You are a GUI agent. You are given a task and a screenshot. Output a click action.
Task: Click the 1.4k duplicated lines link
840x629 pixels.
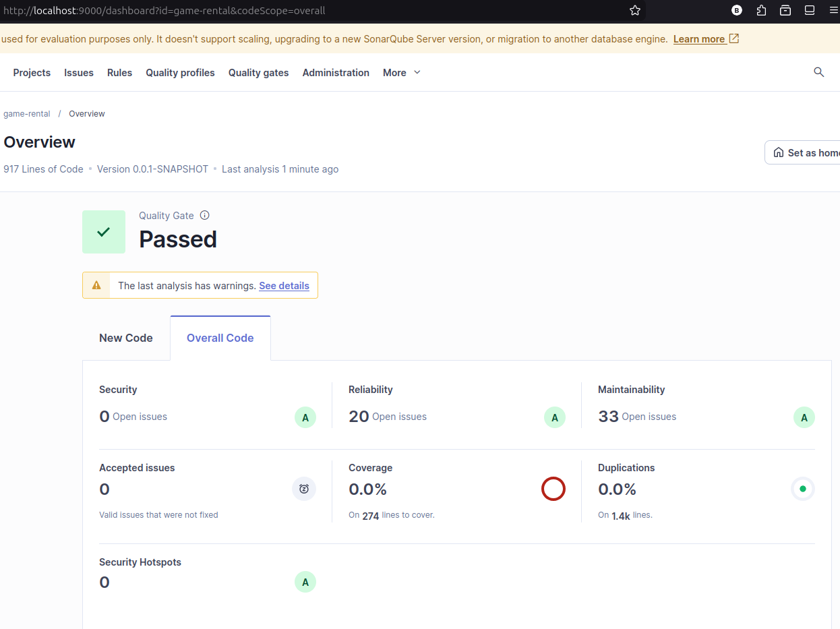(x=621, y=516)
